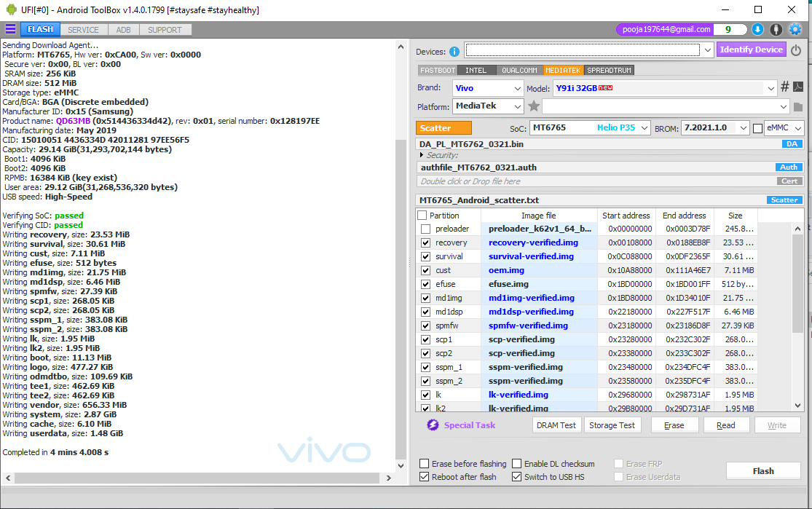Select the FASTBOOT mode tab

438,71
